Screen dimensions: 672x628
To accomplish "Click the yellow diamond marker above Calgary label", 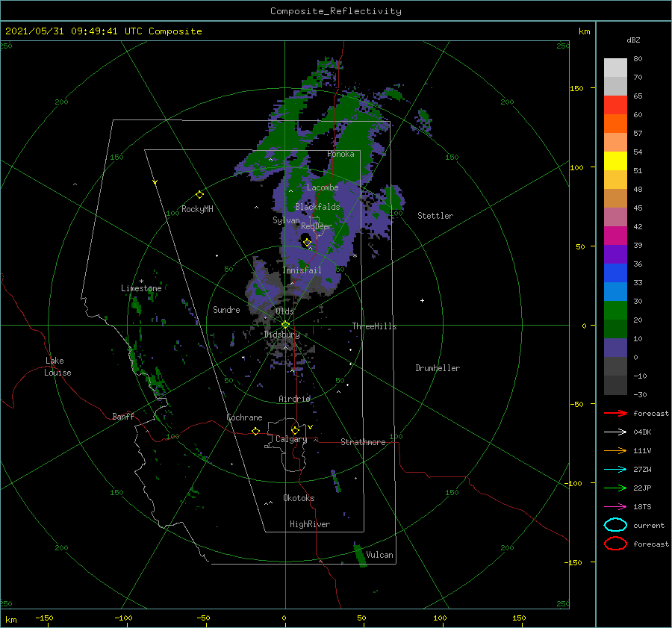I will click(295, 430).
